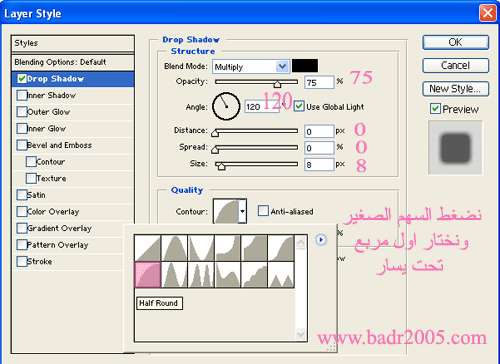Click the Contour picker dropdown arrow

tap(243, 211)
